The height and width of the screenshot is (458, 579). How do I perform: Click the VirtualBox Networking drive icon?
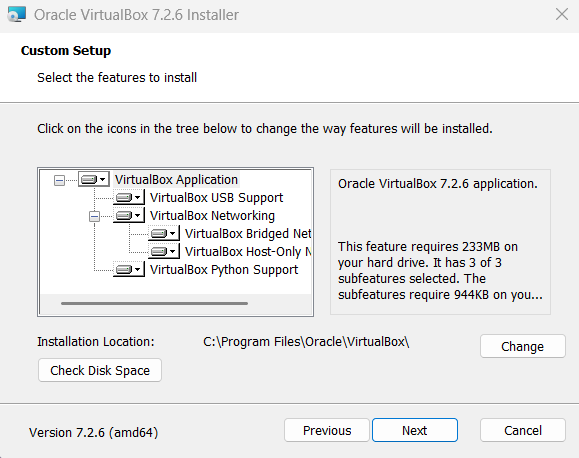pos(129,215)
